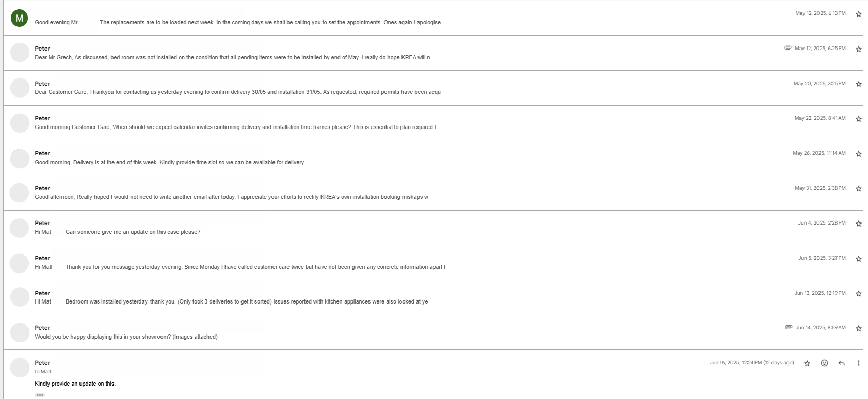
Task: Click Peter's avatar on the Jun 16 message
Action: point(20,368)
